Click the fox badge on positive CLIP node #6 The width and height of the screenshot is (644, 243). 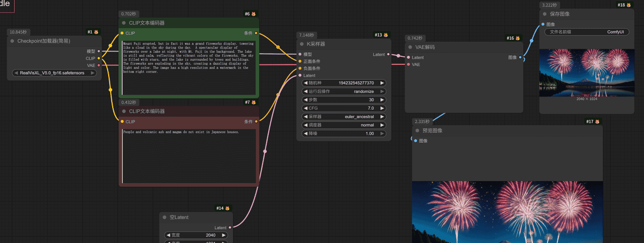point(254,14)
